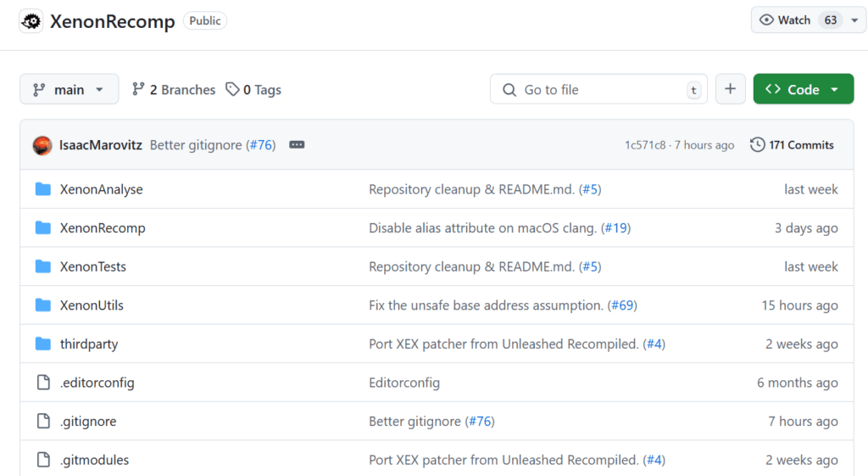Image resolution: width=868 pixels, height=476 pixels.
Task: Click the .editorconfig file icon
Action: point(43,383)
